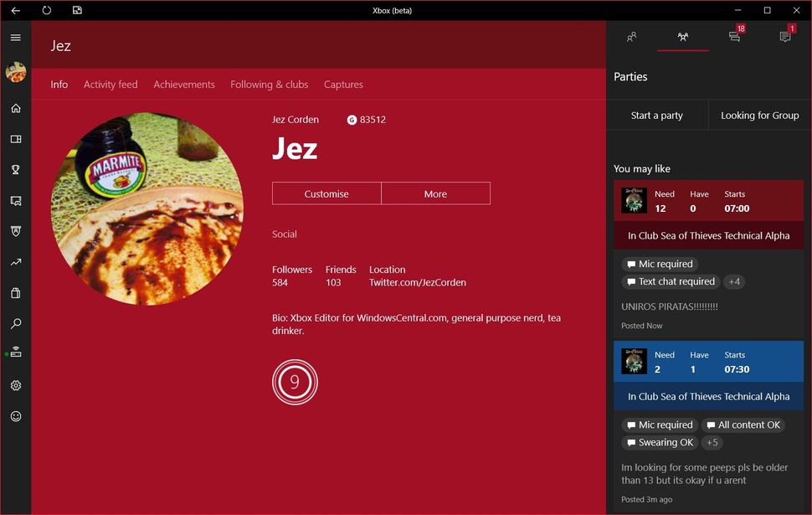Open the Xbox console connection icon
The height and width of the screenshot is (515, 812).
(x=15, y=354)
